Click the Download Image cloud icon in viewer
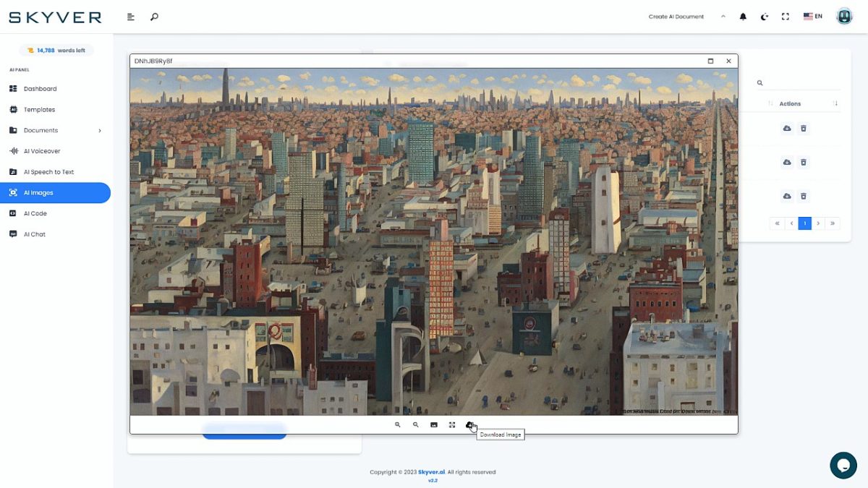The image size is (868, 488). click(469, 425)
